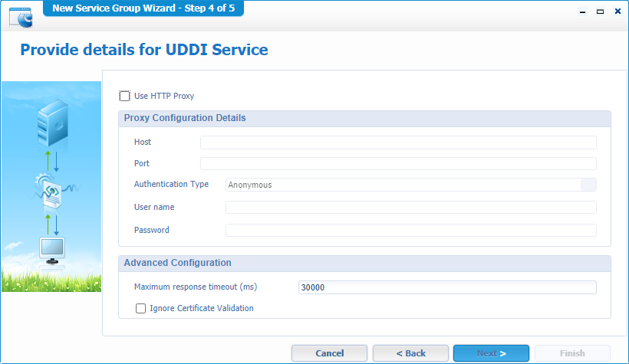Click the Host input field
The width and height of the screenshot is (629, 364).
click(x=398, y=143)
